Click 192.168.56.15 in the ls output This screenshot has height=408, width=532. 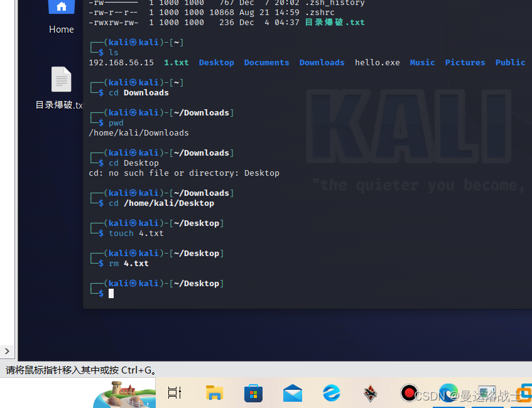click(x=121, y=62)
